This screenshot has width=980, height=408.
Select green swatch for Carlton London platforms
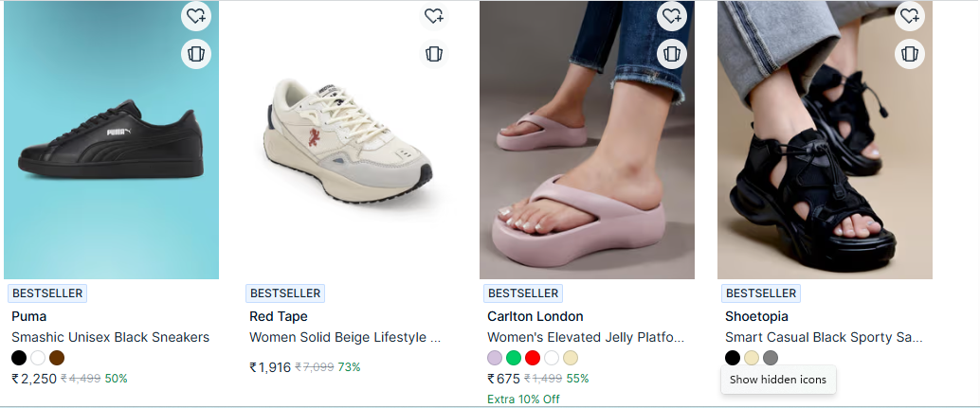[x=514, y=358]
